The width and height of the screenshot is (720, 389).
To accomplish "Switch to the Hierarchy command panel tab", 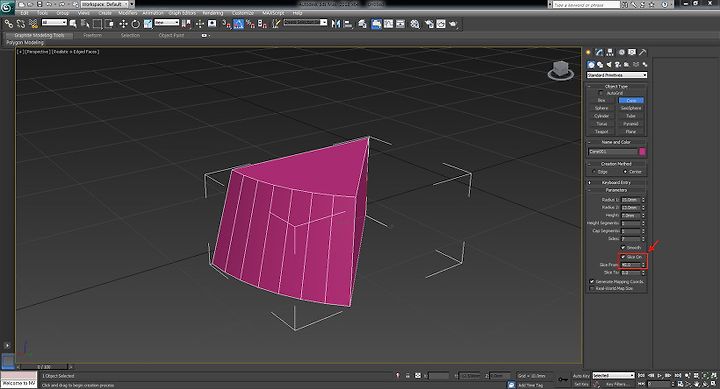I will (610, 52).
